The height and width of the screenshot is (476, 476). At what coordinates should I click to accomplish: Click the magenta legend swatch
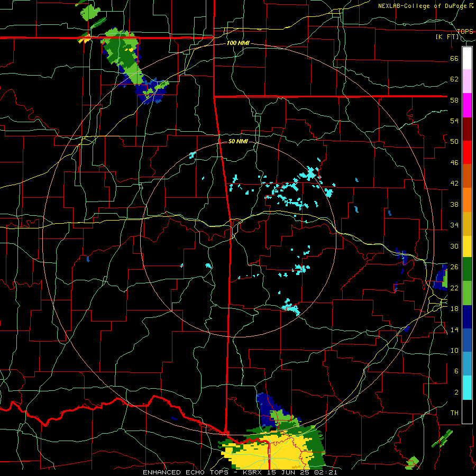467,105
